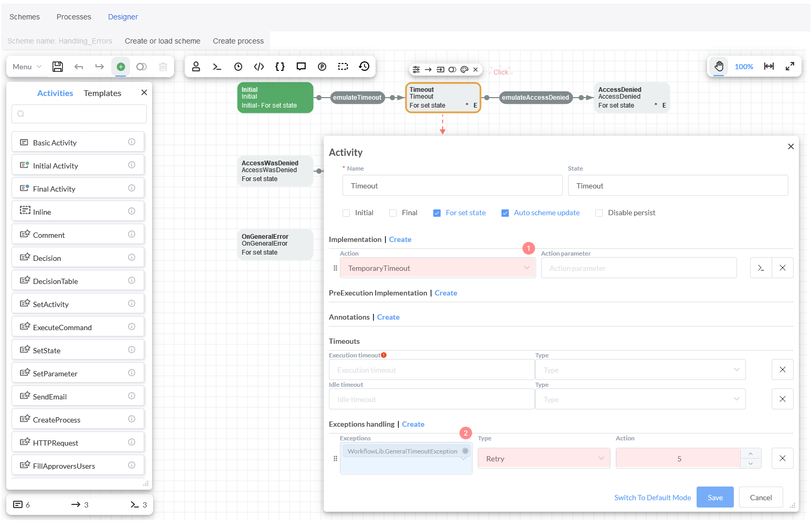
Task: Click the 100% zoom level
Action: pos(744,67)
